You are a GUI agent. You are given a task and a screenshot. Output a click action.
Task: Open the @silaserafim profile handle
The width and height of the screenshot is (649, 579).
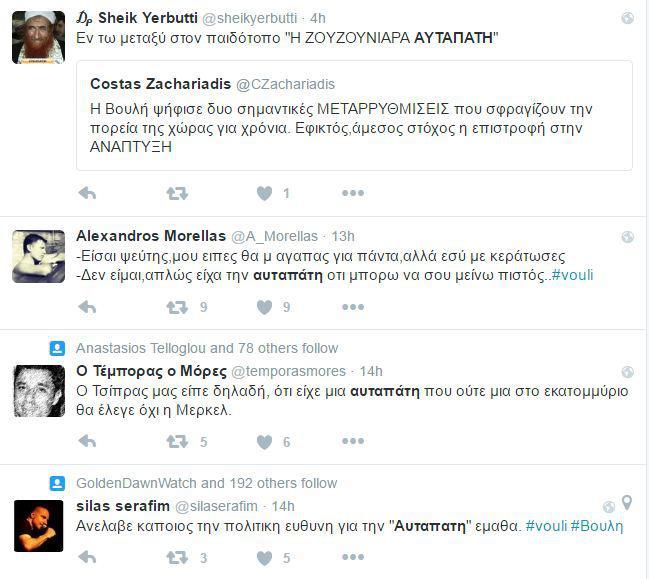click(216, 506)
